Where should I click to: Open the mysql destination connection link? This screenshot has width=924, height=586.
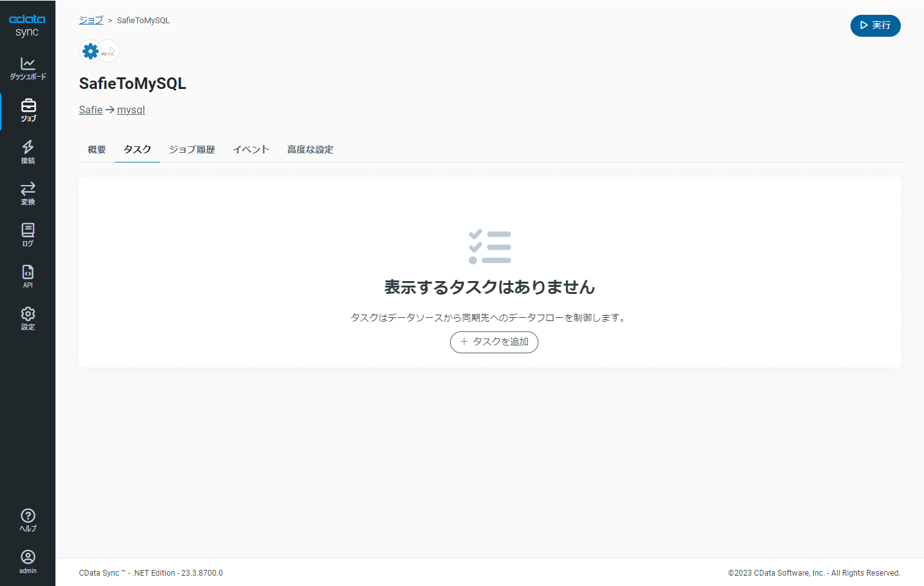(x=131, y=110)
